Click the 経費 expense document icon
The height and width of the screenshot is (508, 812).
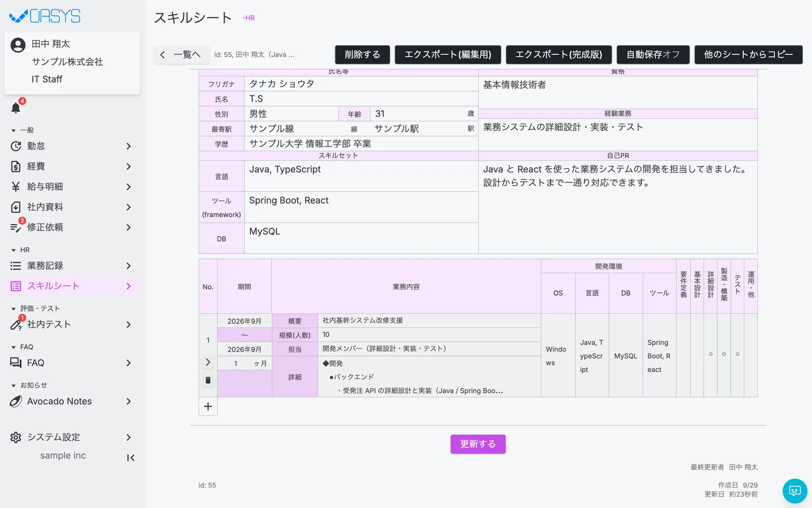16,167
